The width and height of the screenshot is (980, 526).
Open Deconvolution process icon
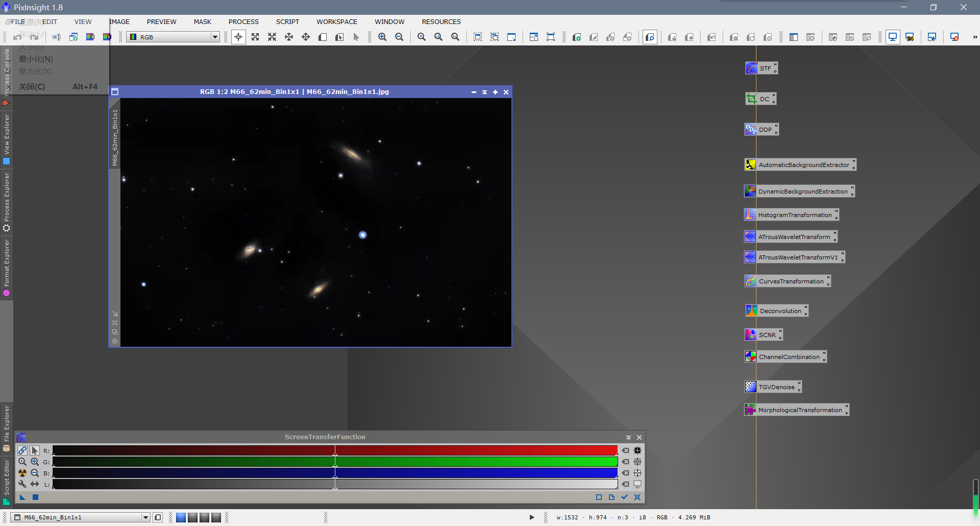tap(776, 310)
